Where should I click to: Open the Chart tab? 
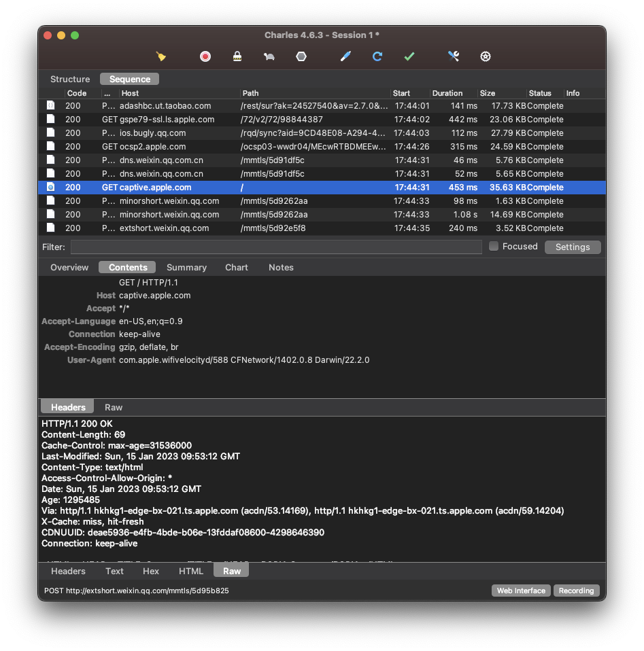tap(237, 268)
